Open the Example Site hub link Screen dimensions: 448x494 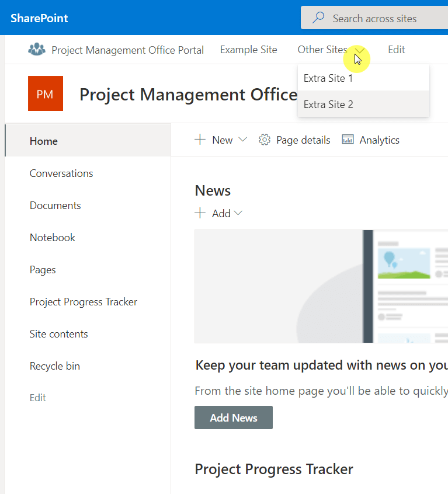pyautogui.click(x=249, y=50)
